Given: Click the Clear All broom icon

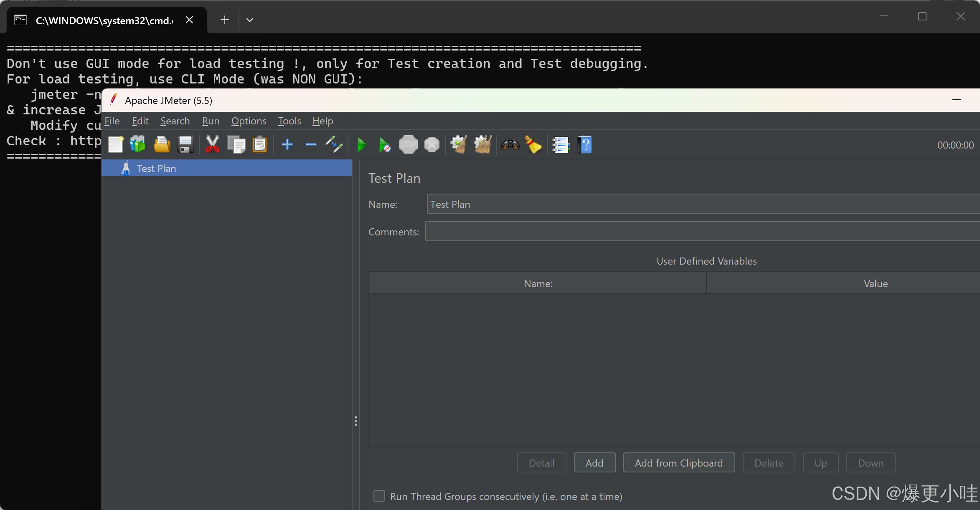Looking at the screenshot, I should point(482,145).
